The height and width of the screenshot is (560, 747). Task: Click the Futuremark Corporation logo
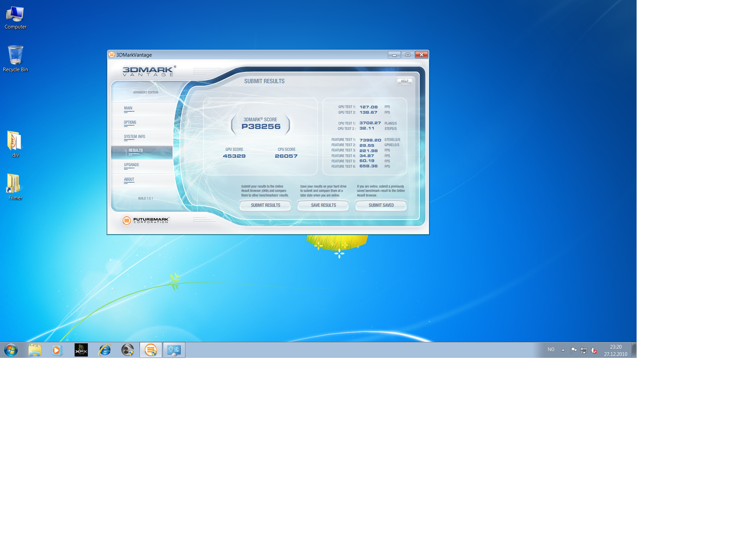click(x=146, y=220)
